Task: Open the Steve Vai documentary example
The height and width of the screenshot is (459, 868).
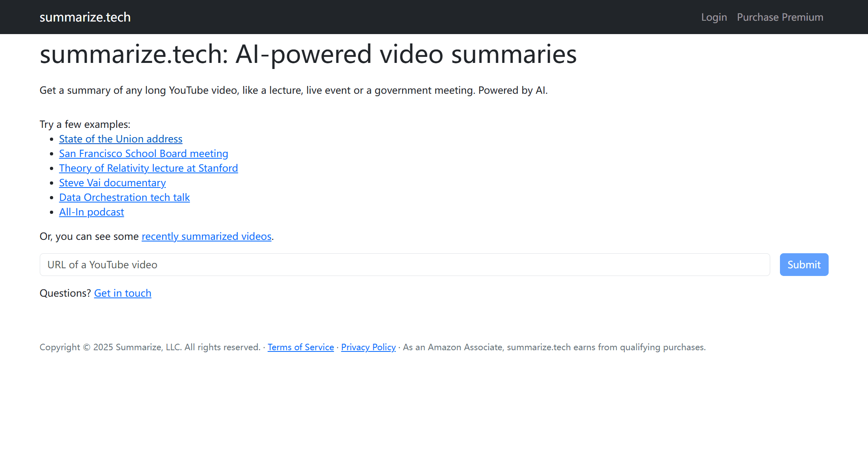Action: tap(112, 183)
